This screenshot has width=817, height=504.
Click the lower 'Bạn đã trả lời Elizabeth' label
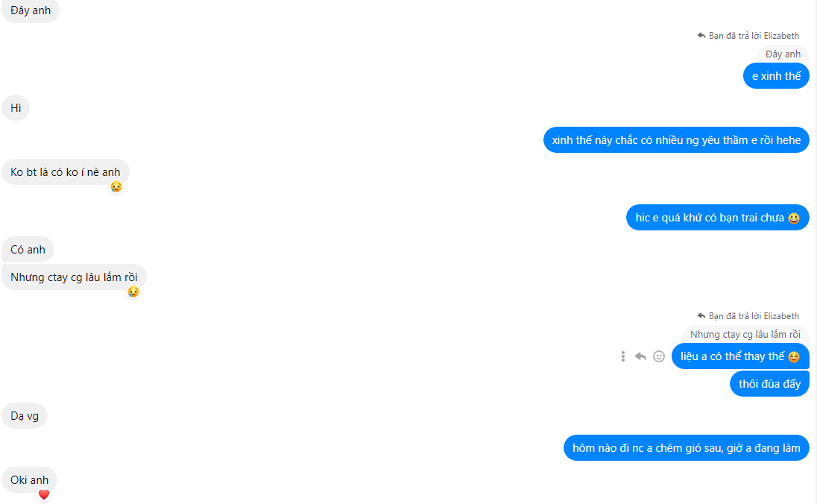[754, 316]
